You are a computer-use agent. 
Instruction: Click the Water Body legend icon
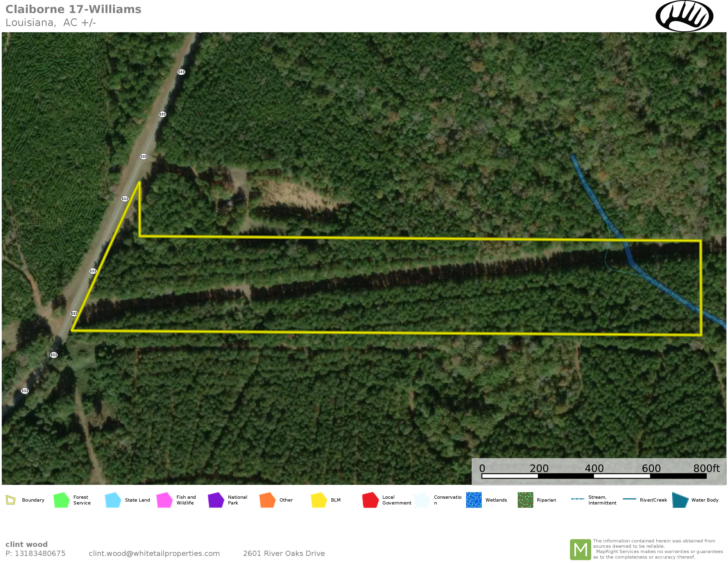(x=680, y=500)
